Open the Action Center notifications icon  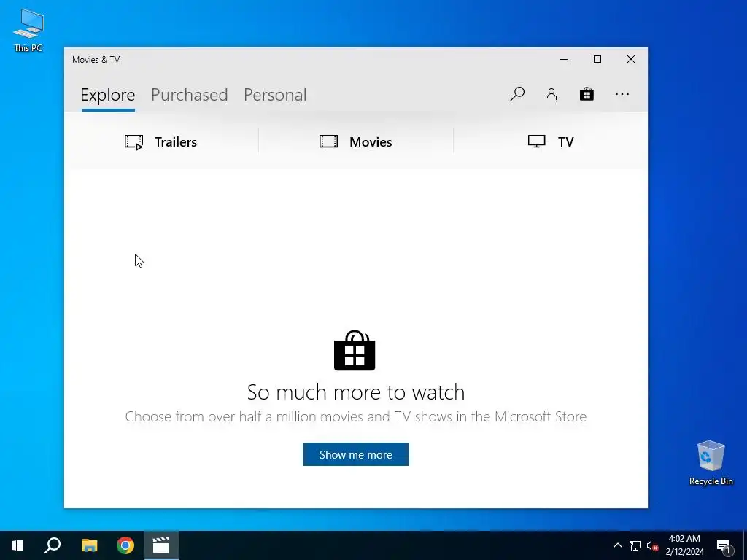(x=724, y=545)
